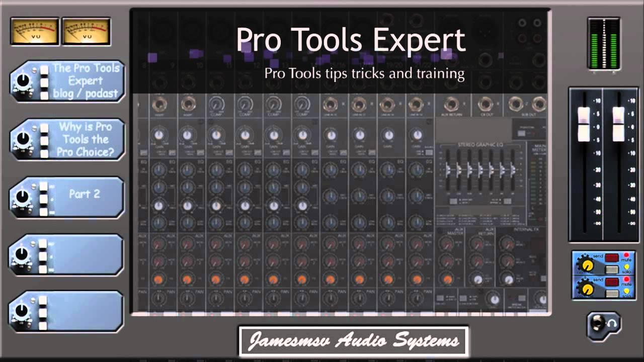Click the bottom white button in Part 2 panel
This screenshot has height=362, width=644.
tap(44, 211)
